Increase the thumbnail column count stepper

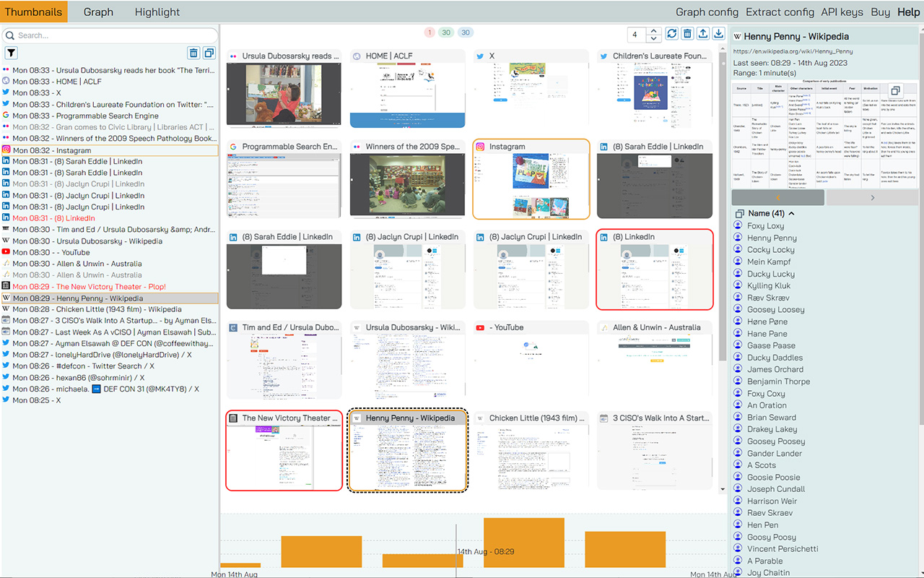pos(653,31)
